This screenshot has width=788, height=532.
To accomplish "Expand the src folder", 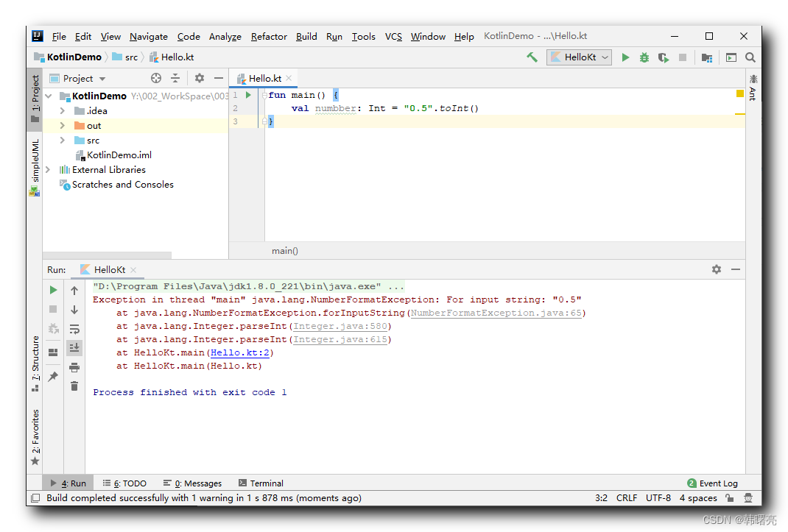I will [63, 140].
